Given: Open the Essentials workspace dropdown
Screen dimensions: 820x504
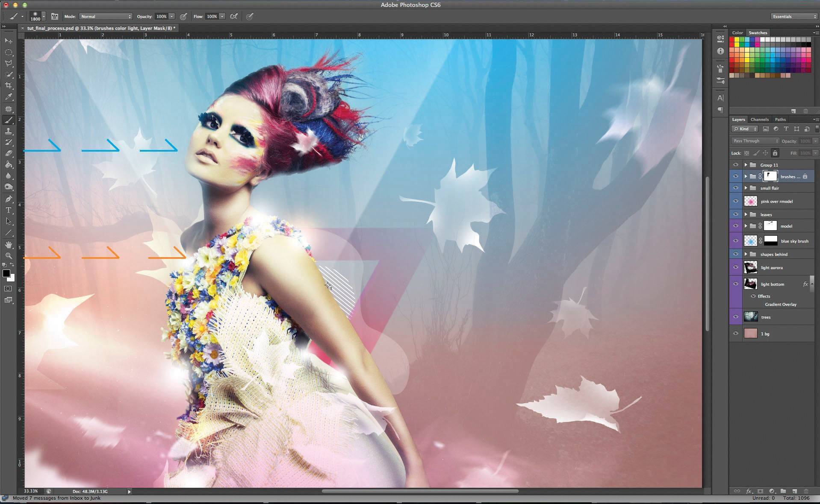Looking at the screenshot, I should (794, 16).
